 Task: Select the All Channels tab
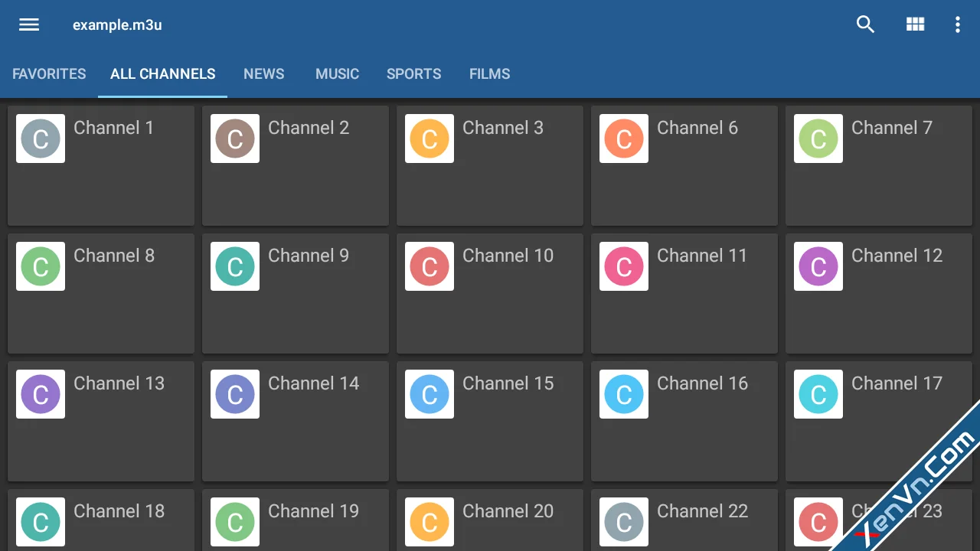point(162,74)
